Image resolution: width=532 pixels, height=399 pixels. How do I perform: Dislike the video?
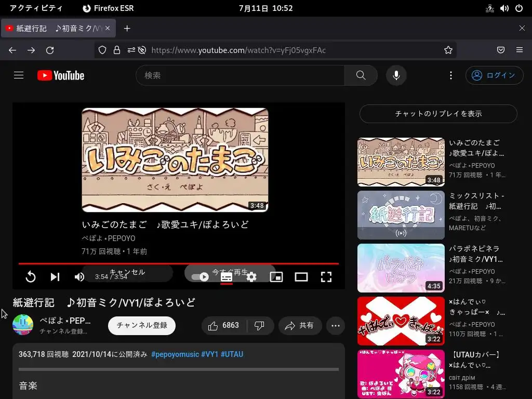[x=260, y=326]
